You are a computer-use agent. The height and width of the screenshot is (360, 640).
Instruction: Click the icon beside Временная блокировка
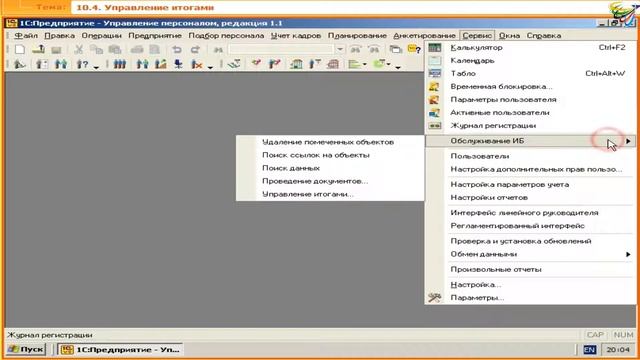pos(434,87)
